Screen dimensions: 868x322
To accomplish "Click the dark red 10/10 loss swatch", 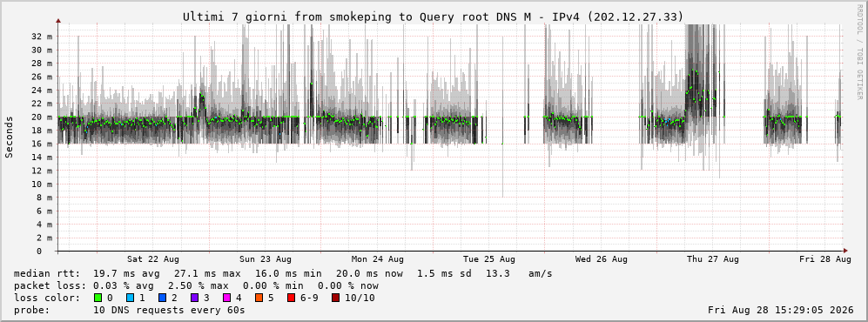I will [336, 298].
